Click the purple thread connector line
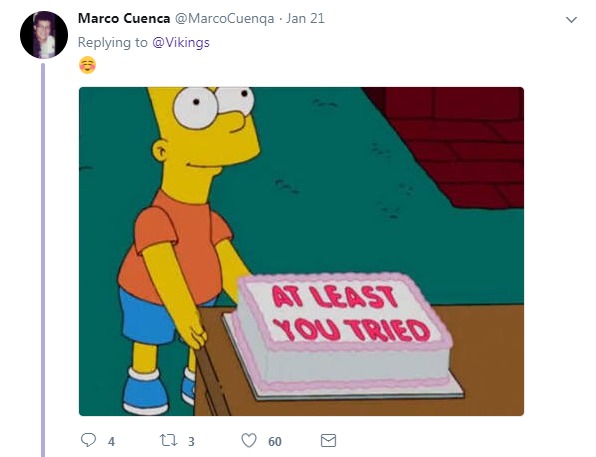 point(43,260)
